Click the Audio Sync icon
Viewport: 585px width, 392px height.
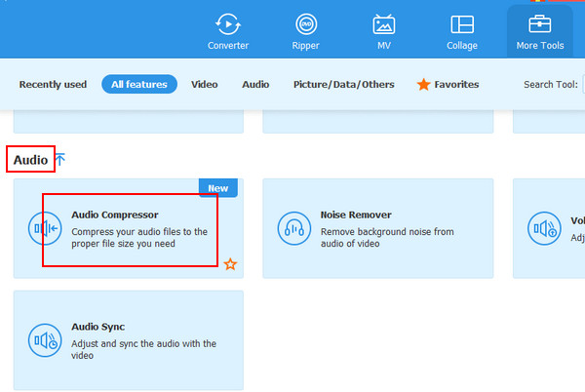coord(45,340)
